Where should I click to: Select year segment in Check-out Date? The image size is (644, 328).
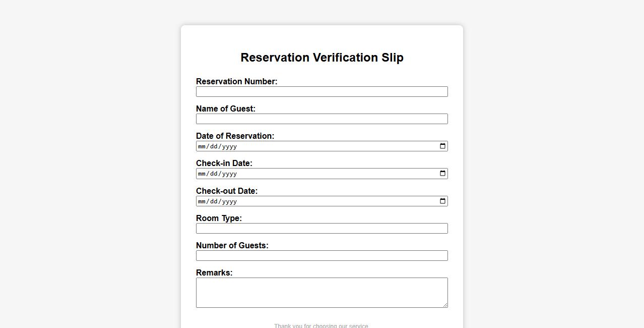(229, 202)
